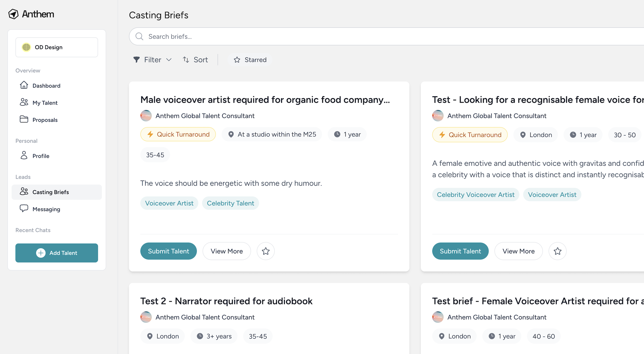This screenshot has height=354, width=644.
Task: Click the OD Design yellow avatar
Action: point(26,47)
